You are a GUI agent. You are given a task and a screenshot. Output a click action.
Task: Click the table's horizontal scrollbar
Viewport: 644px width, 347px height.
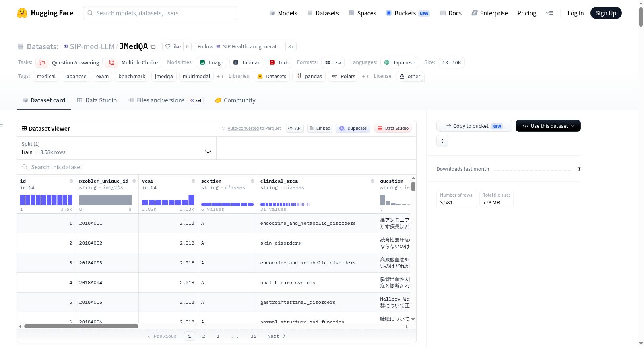tap(81, 326)
